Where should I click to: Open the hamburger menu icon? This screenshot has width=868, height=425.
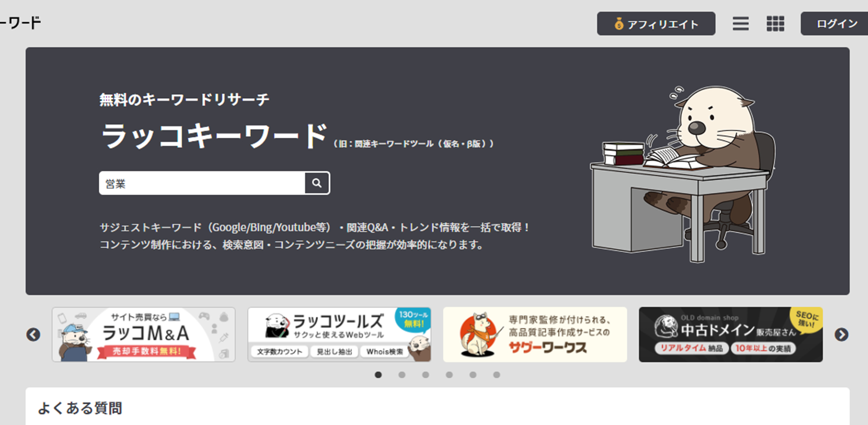tap(740, 24)
